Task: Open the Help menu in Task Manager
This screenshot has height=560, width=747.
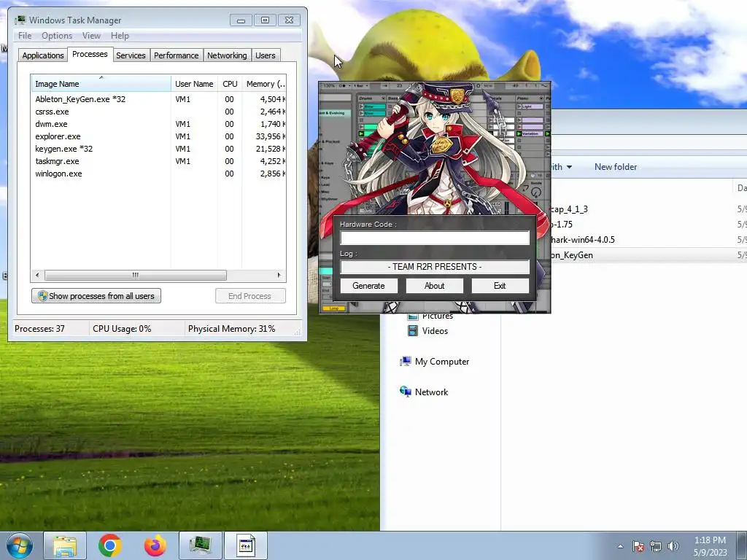Action: click(120, 36)
